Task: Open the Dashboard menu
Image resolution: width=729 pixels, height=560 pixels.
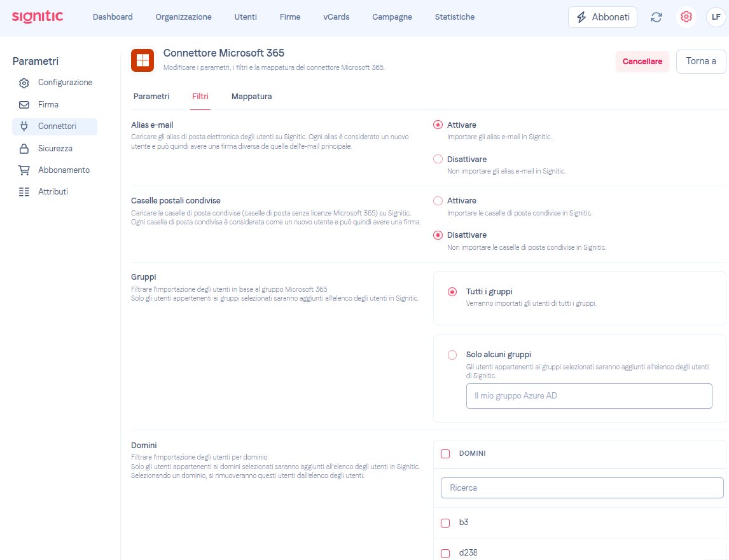Action: point(113,17)
